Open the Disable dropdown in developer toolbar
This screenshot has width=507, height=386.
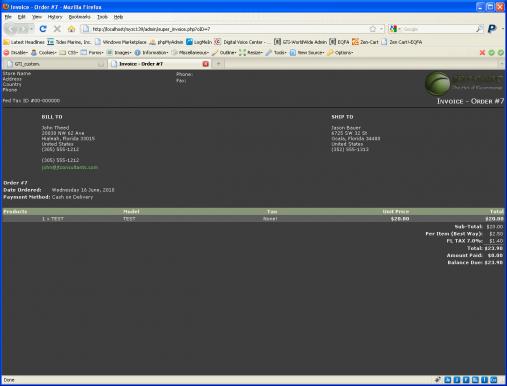(16, 53)
